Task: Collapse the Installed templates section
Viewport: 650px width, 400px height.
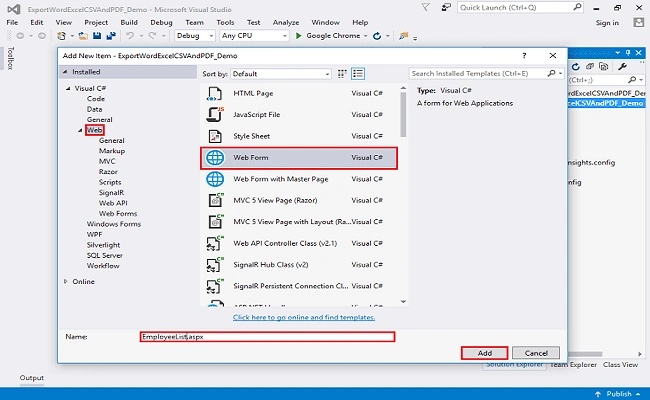Action: coord(65,72)
